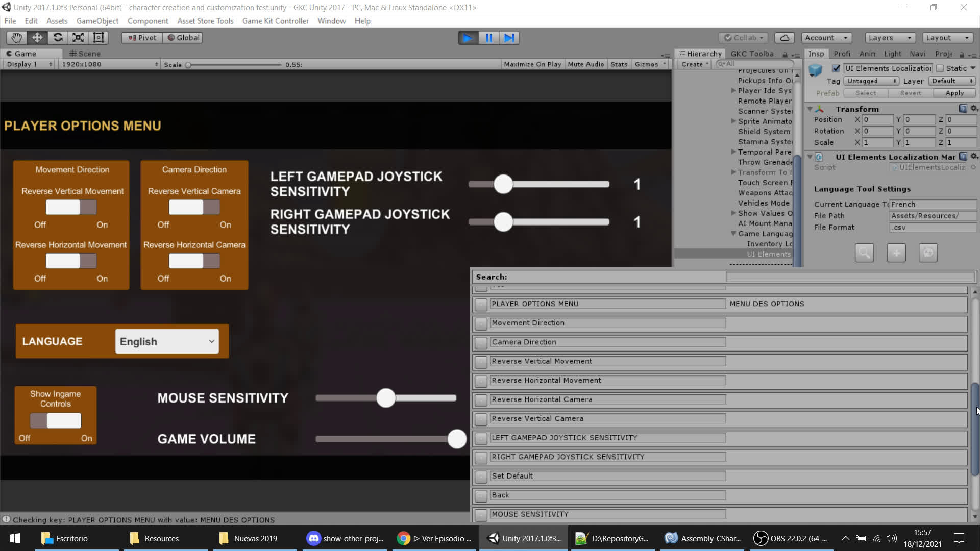The width and height of the screenshot is (980, 551).
Task: Click the Apply prefab button
Action: point(954,93)
